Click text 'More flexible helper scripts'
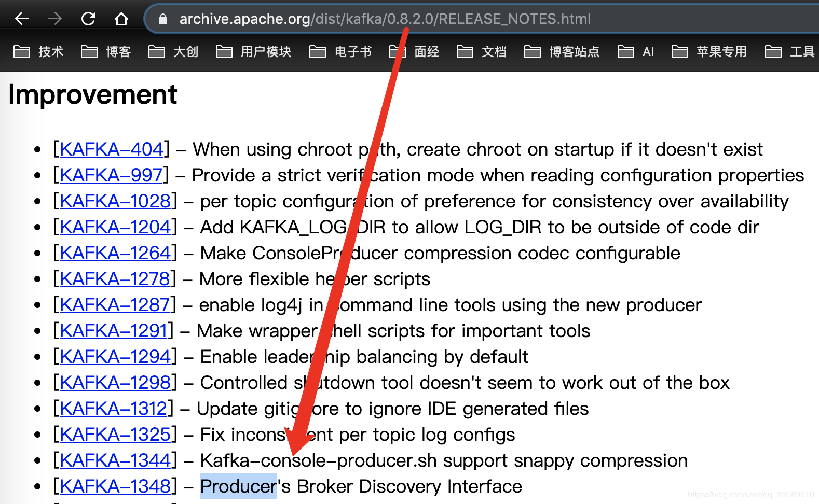The width and height of the screenshot is (819, 504). tap(315, 279)
